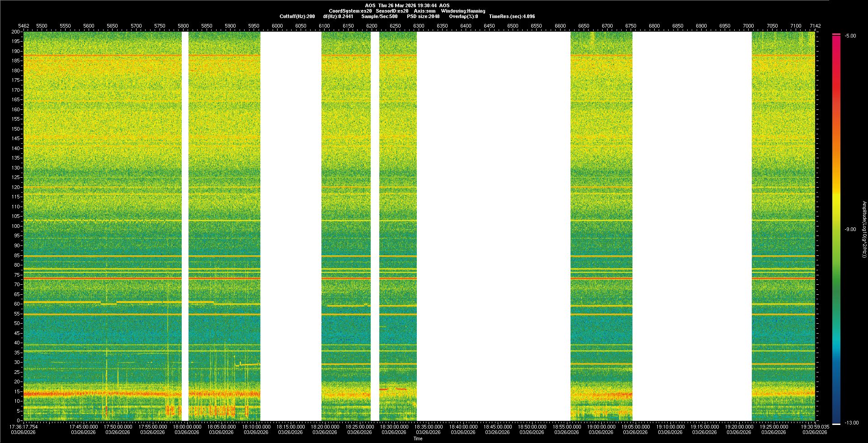868x443 pixels.
Task: Click the 19:00:00.000 time label
Action: point(601,427)
